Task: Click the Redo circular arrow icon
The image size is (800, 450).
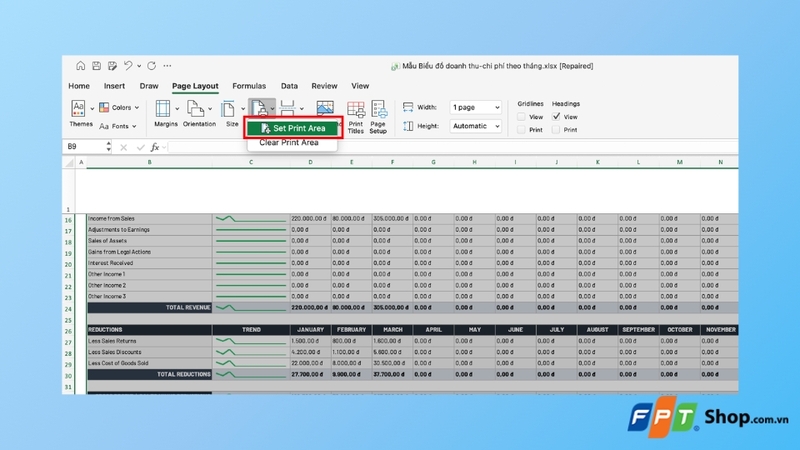Action: 152,66
